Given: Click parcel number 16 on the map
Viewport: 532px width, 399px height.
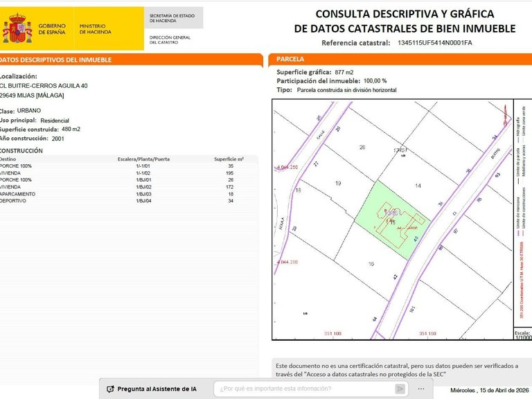Looking at the screenshot, I should click(371, 264).
